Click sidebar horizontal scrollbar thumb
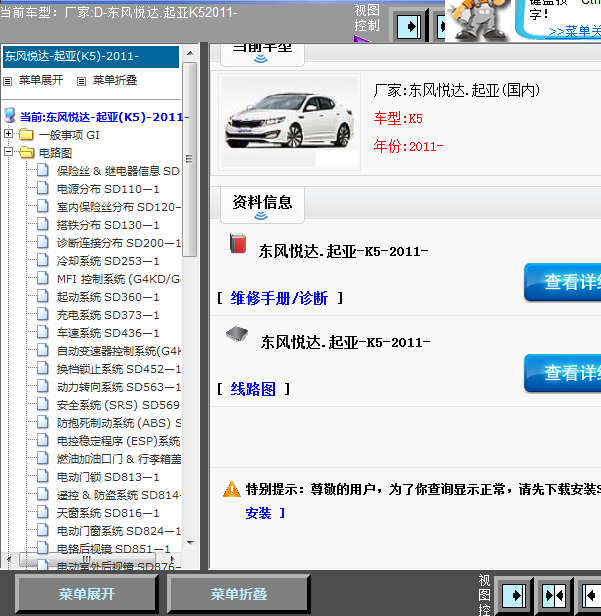The width and height of the screenshot is (601, 616). pos(87,559)
